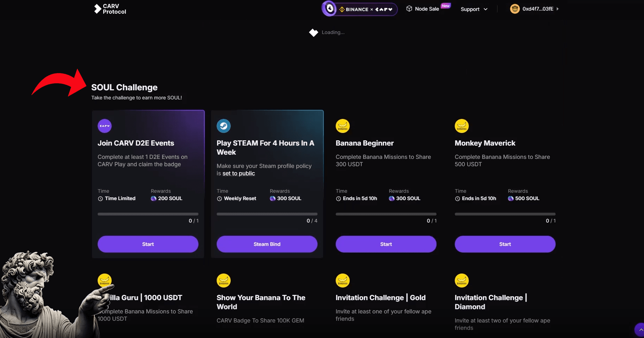Click the banana icon on Invitation Challenge Gold
This screenshot has height=338, width=644.
coord(342,280)
